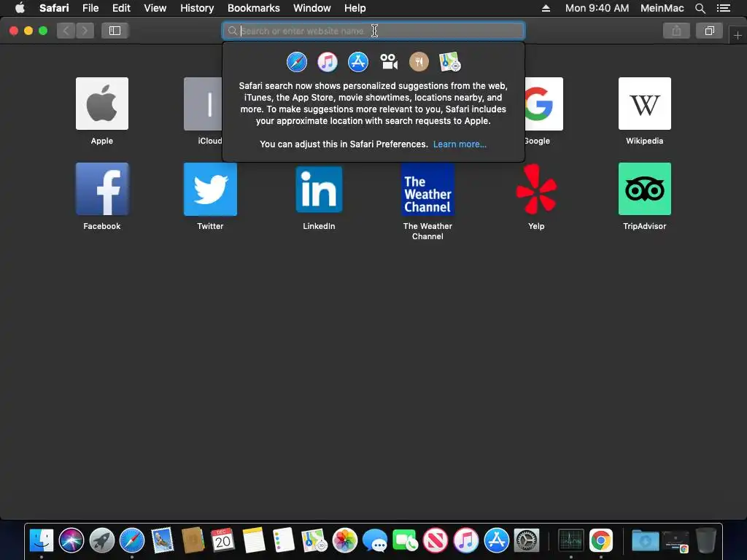Open Mail stamp icon in the Dock
Screen dimensions: 747x560
[x=162, y=540]
